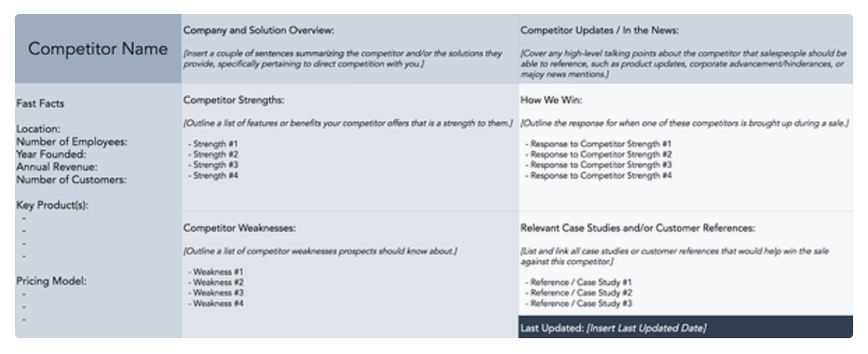The width and height of the screenshot is (868, 354).
Task: Click the Weakness #3 list item
Action: (x=216, y=293)
